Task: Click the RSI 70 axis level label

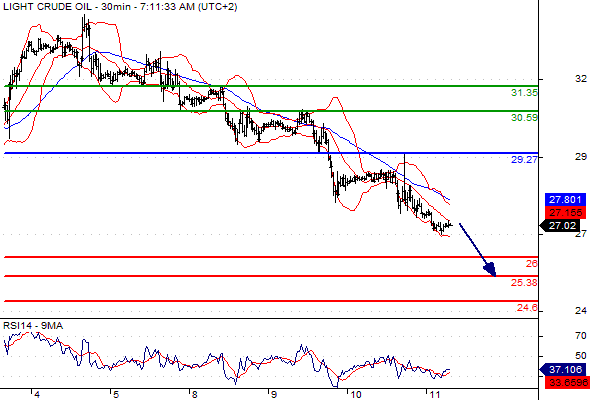Action: pyautogui.click(x=581, y=336)
